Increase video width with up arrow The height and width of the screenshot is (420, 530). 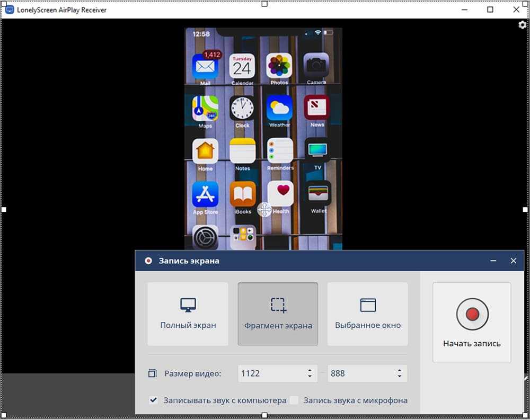pyautogui.click(x=310, y=370)
